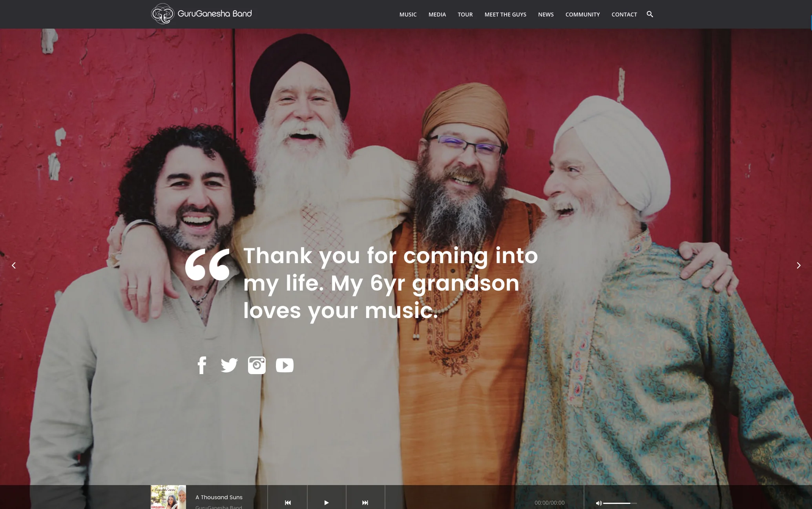Open the Music menu

[408, 15]
